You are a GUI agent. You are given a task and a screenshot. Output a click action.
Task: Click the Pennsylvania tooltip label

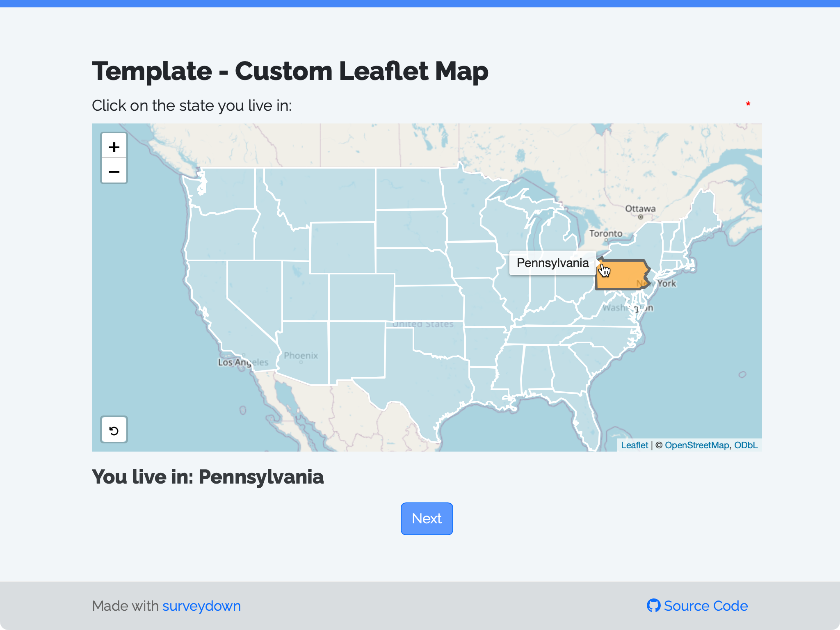tap(552, 263)
